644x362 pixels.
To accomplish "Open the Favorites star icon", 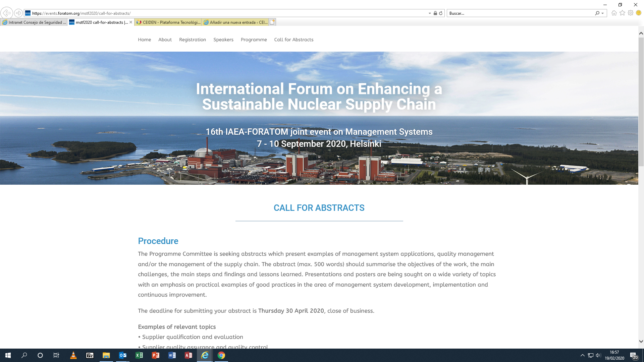I will (622, 13).
